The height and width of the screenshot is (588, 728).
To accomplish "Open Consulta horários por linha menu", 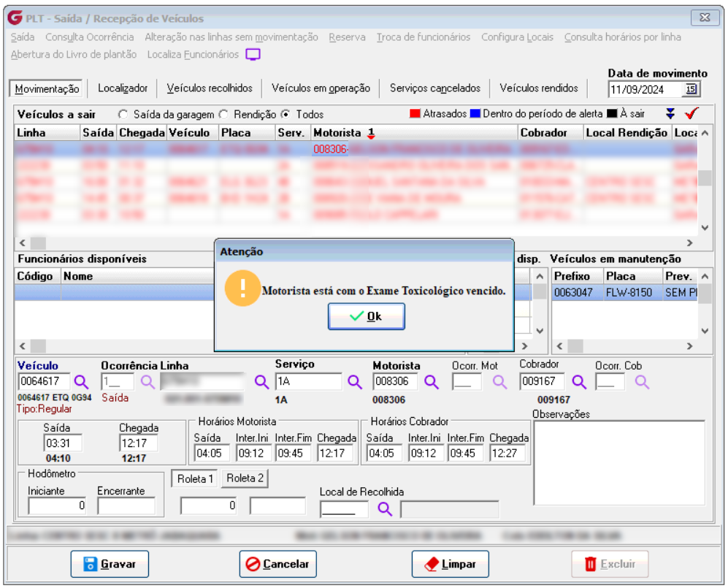I will [x=623, y=37].
